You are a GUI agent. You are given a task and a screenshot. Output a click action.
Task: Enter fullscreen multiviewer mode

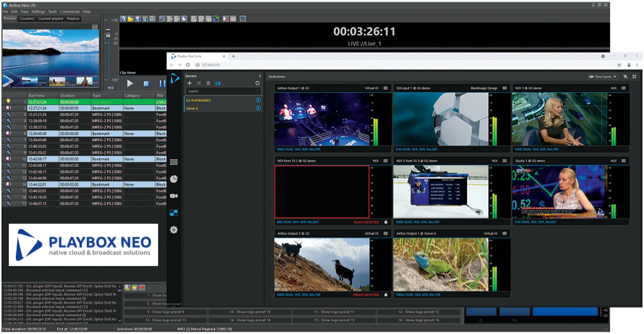pos(635,76)
